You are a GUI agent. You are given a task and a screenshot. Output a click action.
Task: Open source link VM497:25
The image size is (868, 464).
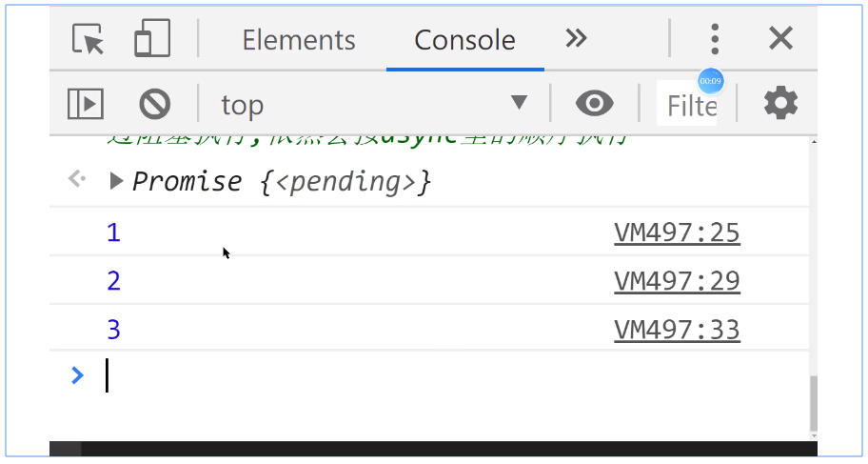click(677, 232)
